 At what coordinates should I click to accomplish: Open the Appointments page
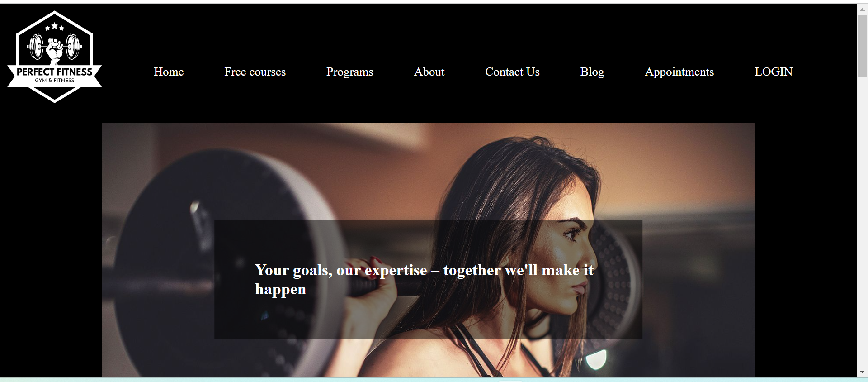click(679, 72)
